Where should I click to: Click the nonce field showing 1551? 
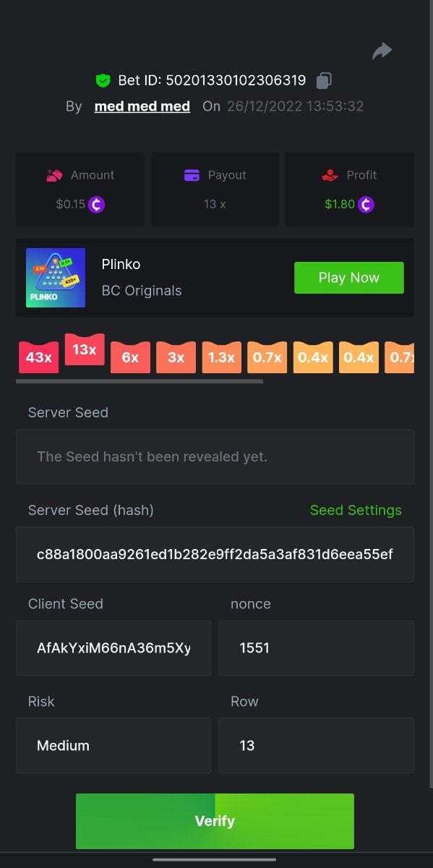pos(317,648)
